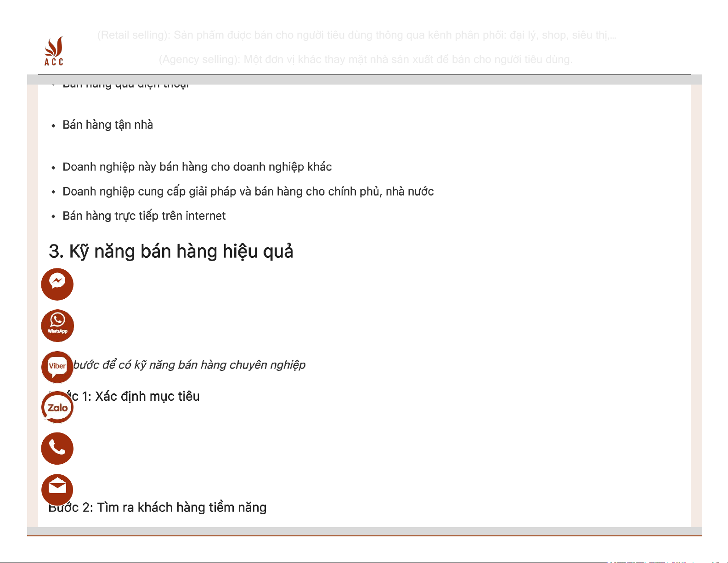Open the WhatsApp contact icon
This screenshot has height=563, width=728.
(57, 325)
